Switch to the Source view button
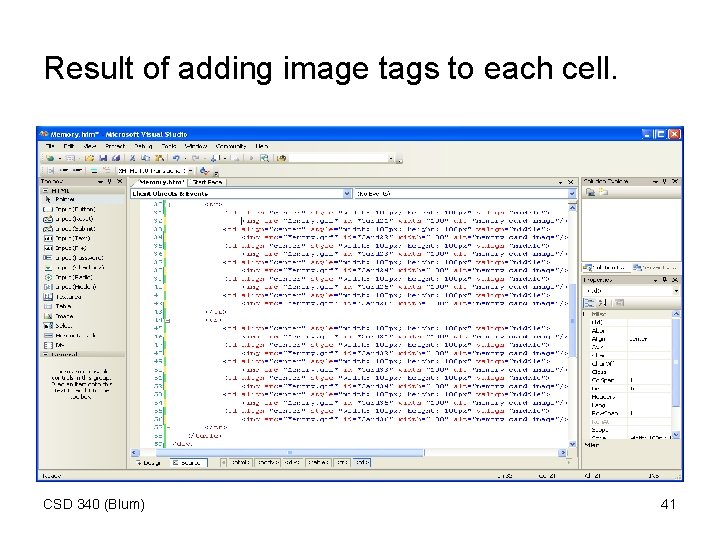This screenshot has width=720, height=540. [189, 463]
